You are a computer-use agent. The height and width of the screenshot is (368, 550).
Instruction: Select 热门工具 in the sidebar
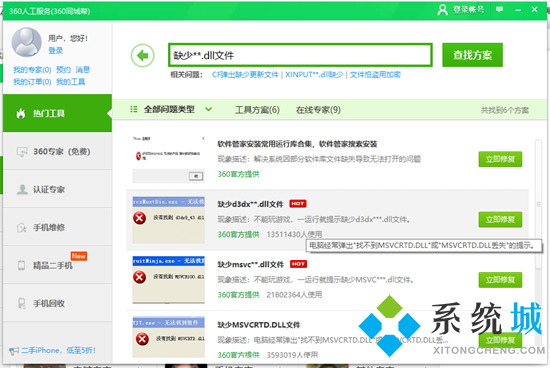58,113
